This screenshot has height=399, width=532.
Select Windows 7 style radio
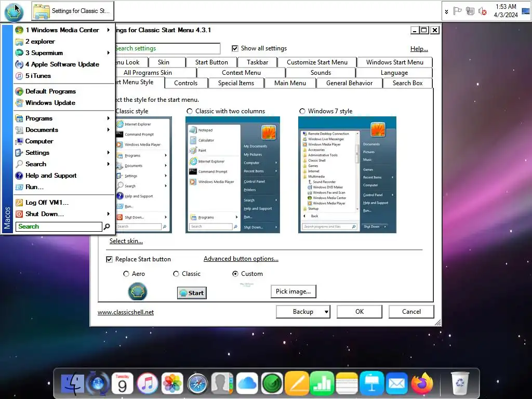tap(302, 111)
